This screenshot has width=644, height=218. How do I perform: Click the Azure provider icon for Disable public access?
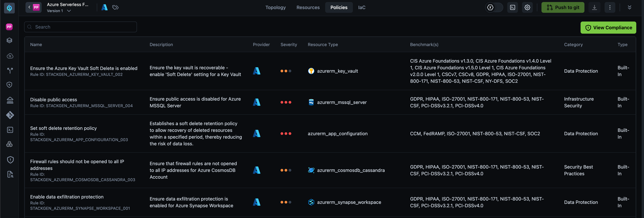(257, 102)
